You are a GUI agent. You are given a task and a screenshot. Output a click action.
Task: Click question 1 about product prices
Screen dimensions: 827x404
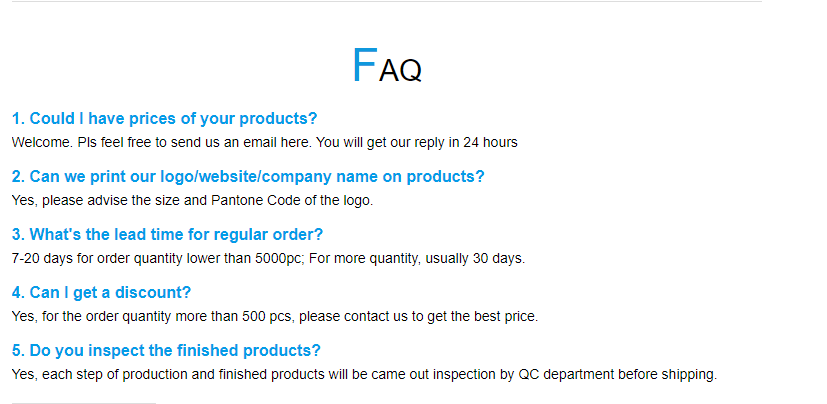coord(164,118)
